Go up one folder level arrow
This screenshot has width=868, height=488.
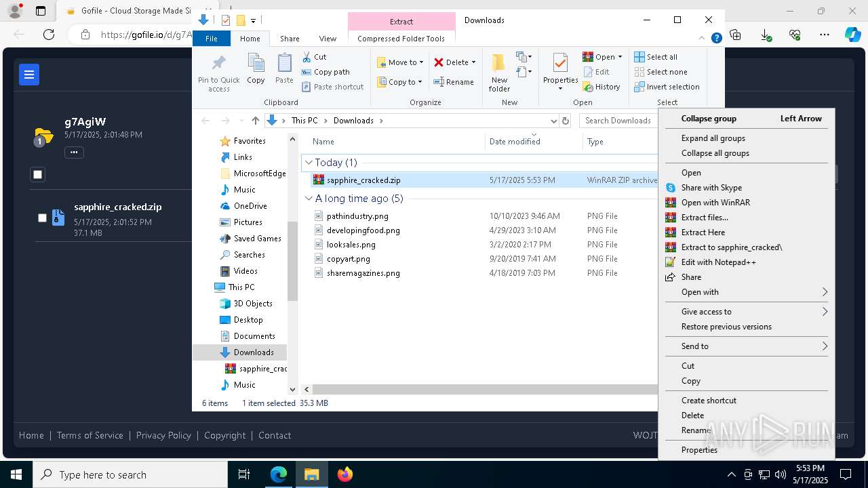click(255, 121)
